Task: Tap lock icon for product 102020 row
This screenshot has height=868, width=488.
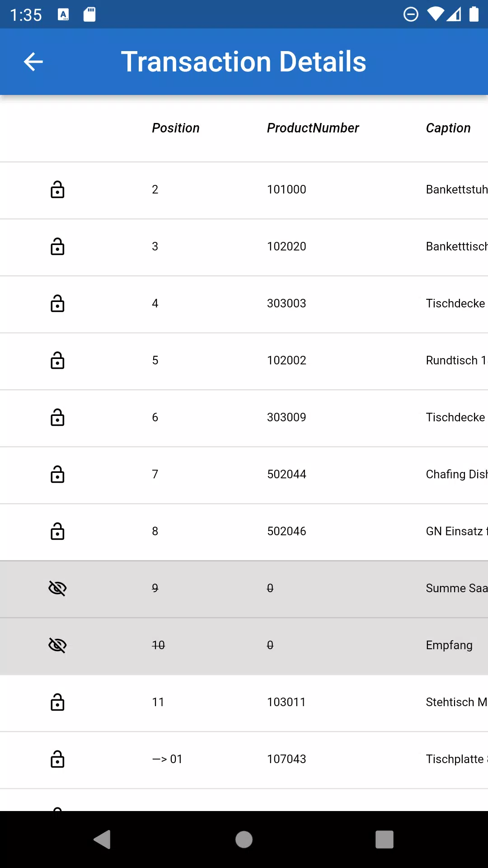Action: pos(57,246)
